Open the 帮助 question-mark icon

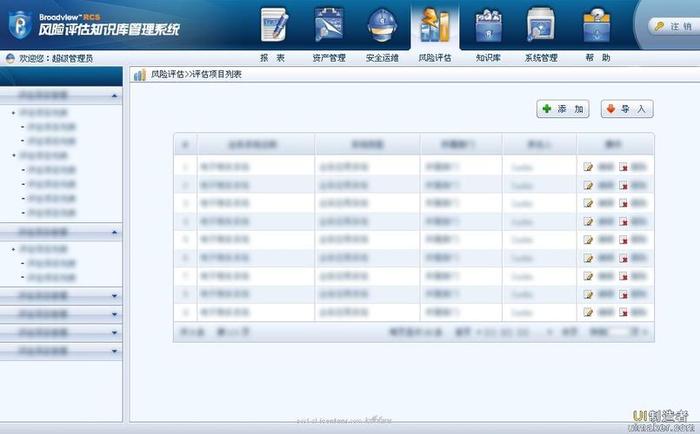[x=597, y=25]
